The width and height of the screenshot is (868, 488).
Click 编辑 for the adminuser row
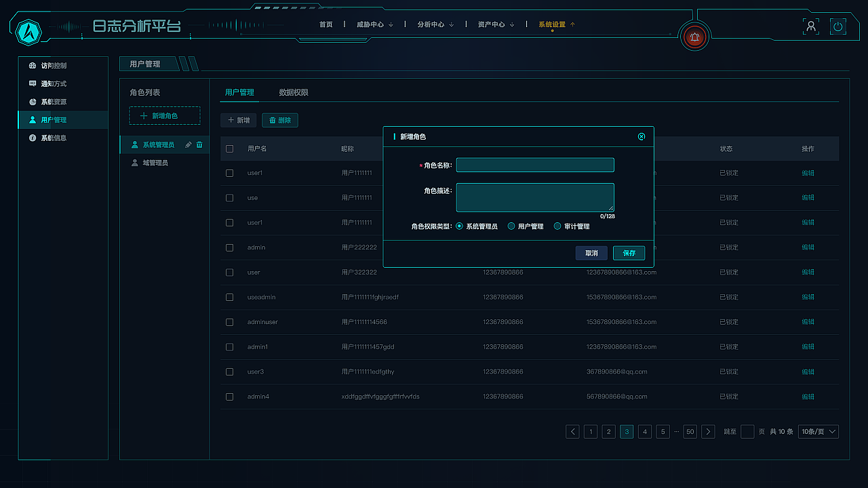[x=808, y=322]
